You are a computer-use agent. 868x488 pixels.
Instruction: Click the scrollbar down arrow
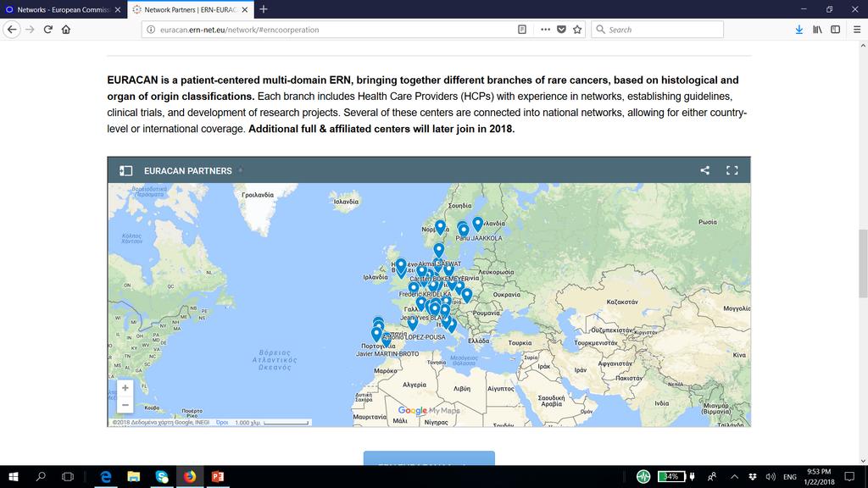863,460
